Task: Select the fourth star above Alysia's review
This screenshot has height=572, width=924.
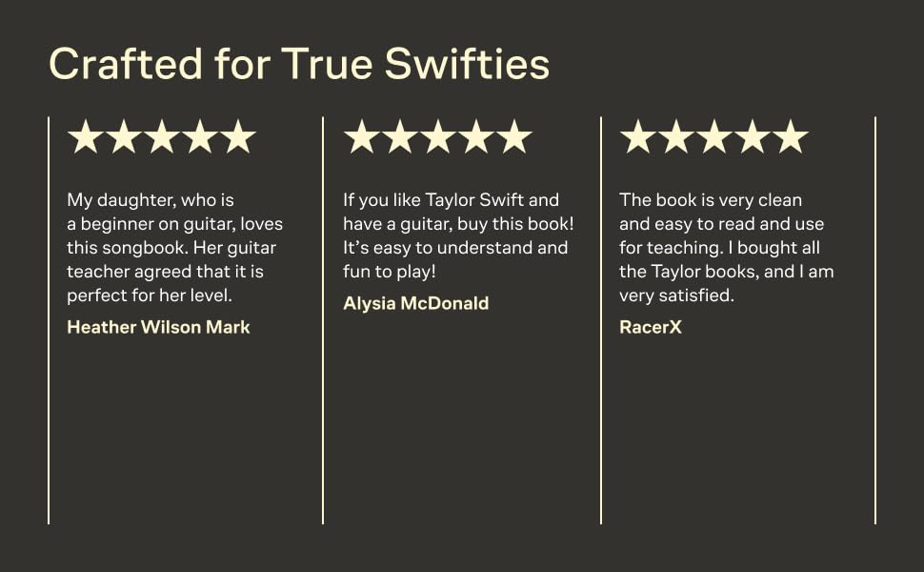Action: coord(476,137)
